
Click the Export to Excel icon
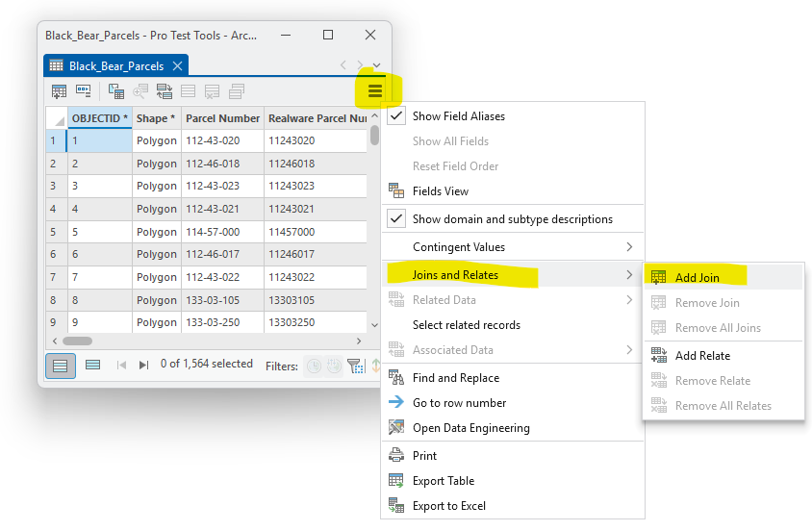396,506
